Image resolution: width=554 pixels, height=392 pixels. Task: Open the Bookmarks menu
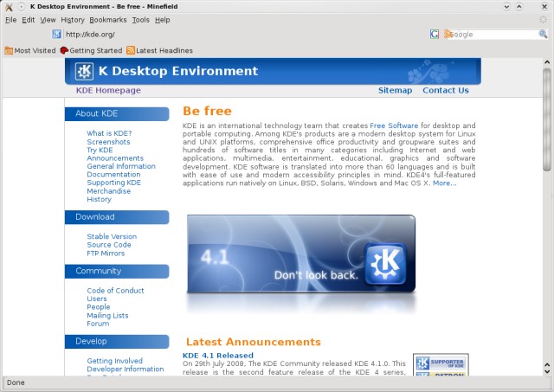tap(107, 20)
